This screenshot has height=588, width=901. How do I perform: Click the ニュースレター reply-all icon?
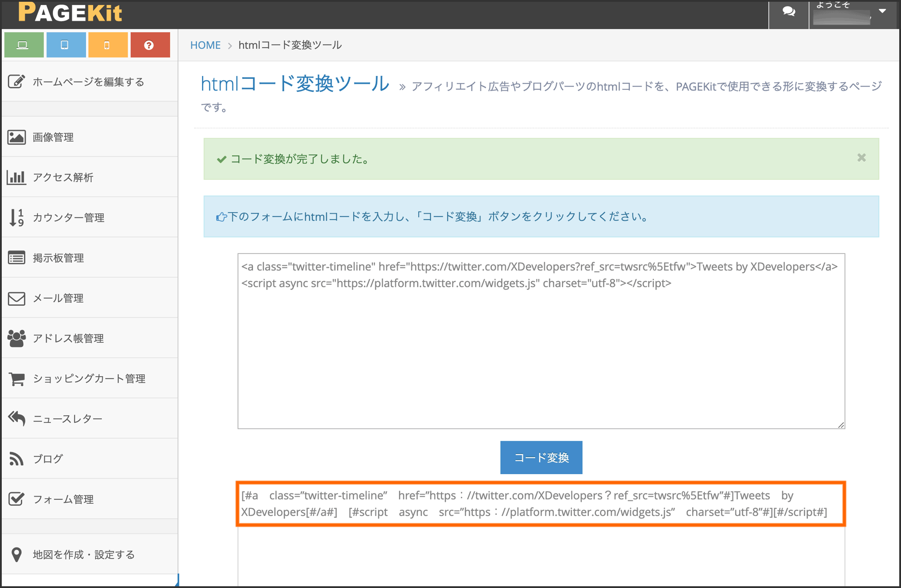17,419
